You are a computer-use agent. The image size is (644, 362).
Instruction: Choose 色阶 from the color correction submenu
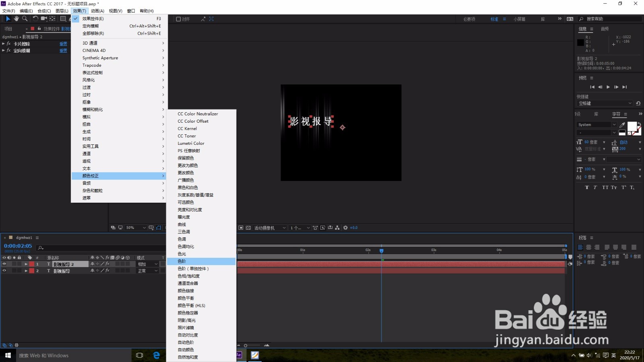[x=201, y=261]
